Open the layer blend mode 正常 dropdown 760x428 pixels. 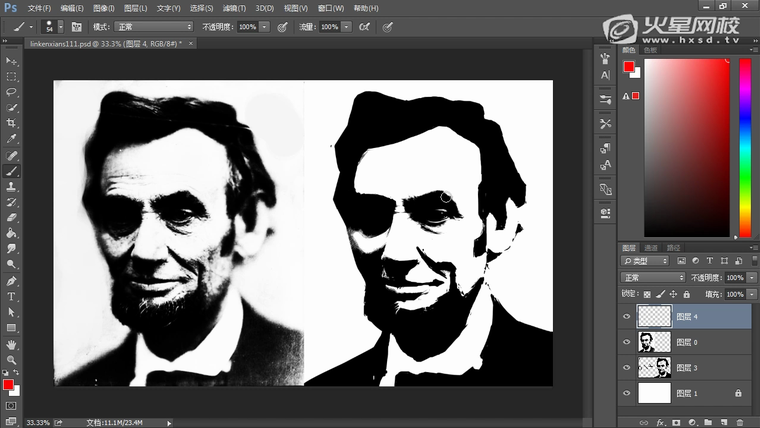(653, 277)
